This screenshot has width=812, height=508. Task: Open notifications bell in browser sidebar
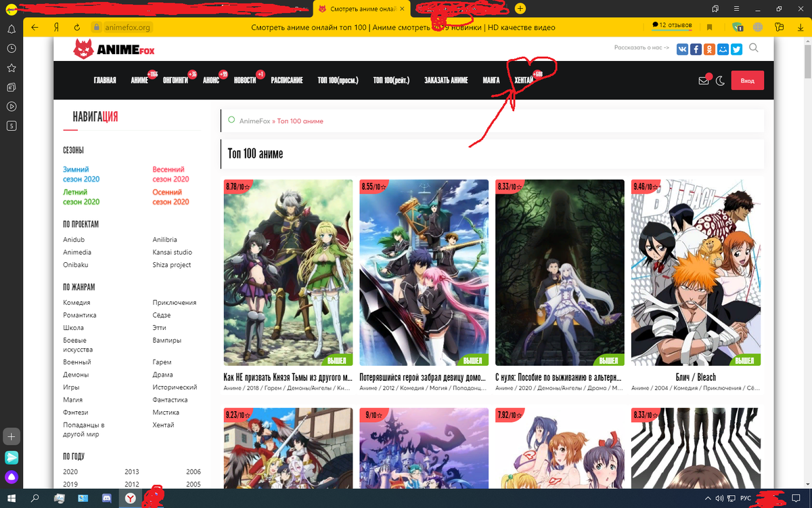12,30
